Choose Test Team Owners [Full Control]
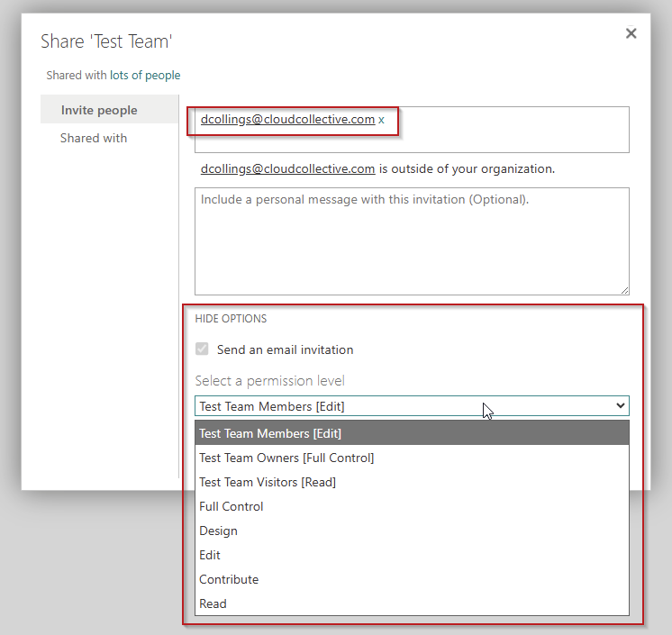The height and width of the screenshot is (635, 672). coord(286,458)
